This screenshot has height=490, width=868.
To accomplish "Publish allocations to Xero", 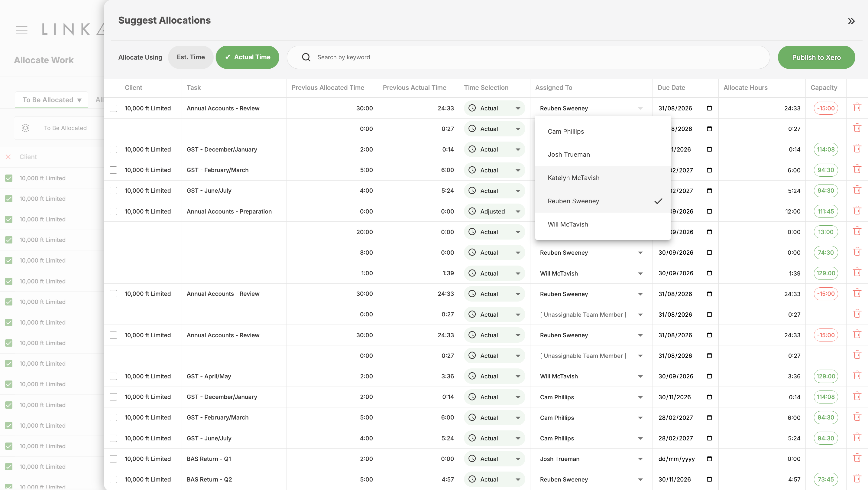I will coord(816,57).
